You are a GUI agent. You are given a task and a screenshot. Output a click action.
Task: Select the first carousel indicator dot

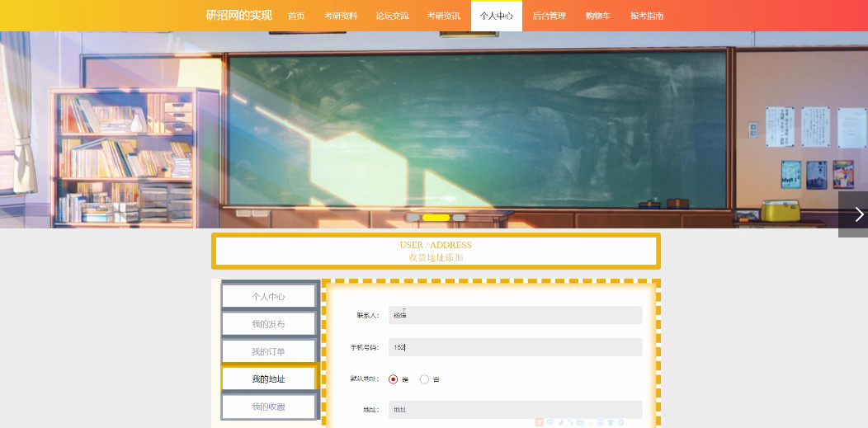point(413,218)
